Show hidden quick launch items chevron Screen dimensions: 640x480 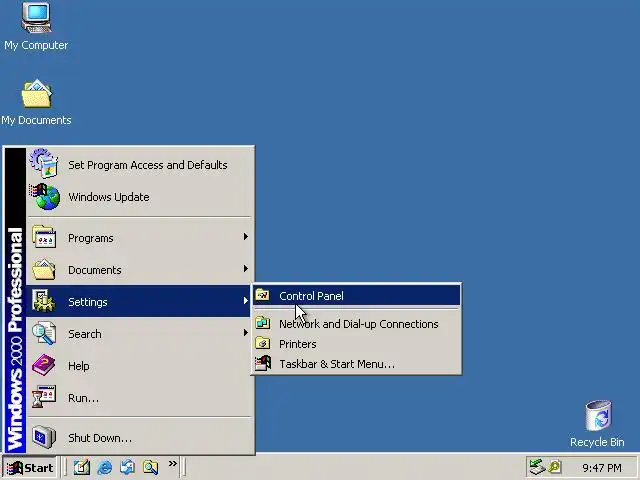coord(173,463)
